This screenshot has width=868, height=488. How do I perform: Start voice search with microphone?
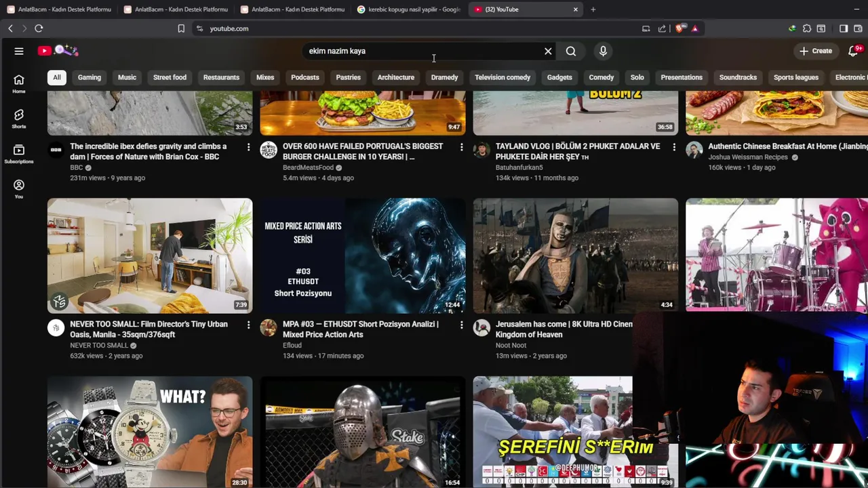(x=603, y=51)
